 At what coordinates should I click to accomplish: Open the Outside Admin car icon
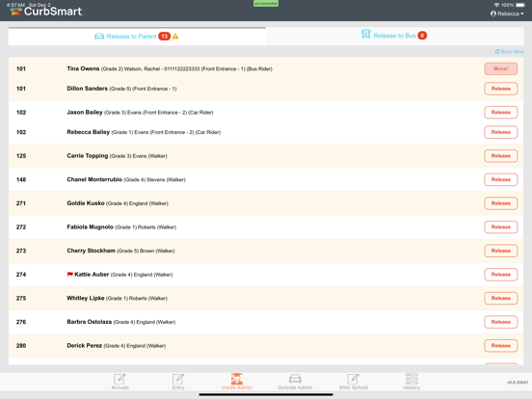(x=295, y=379)
